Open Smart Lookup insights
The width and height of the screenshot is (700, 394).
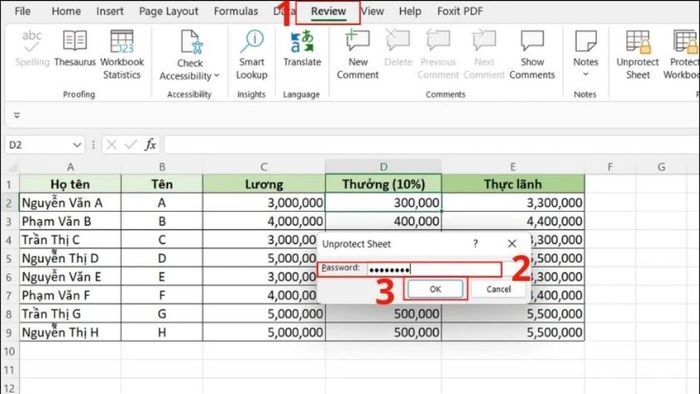[252, 54]
